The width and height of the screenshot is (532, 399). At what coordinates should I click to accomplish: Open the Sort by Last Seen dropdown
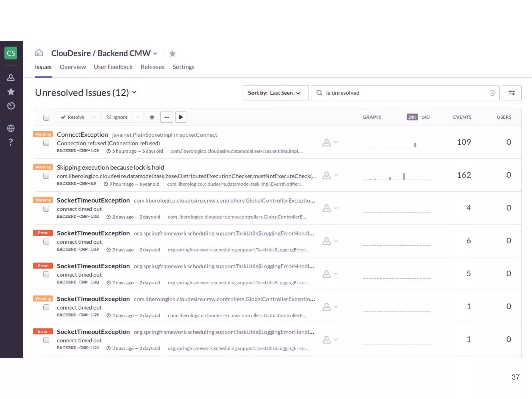click(x=275, y=93)
